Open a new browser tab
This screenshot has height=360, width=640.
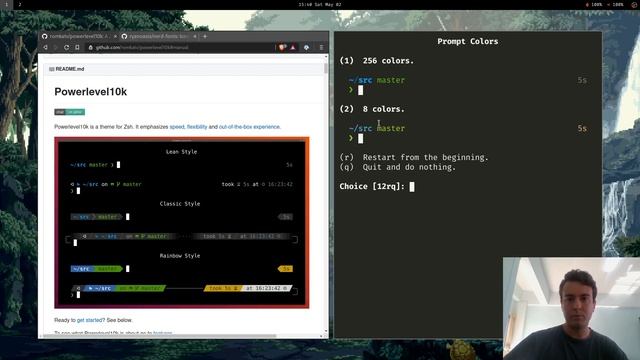coord(205,36)
